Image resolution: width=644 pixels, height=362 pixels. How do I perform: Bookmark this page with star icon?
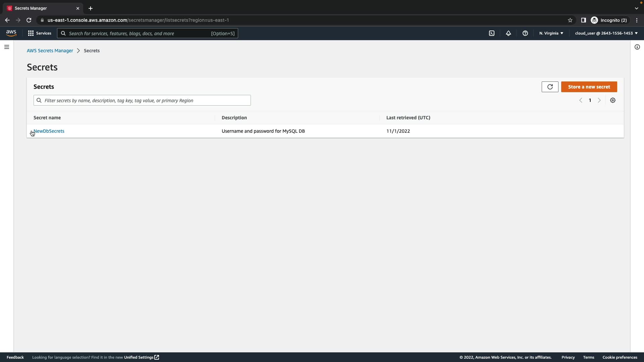pyautogui.click(x=570, y=20)
